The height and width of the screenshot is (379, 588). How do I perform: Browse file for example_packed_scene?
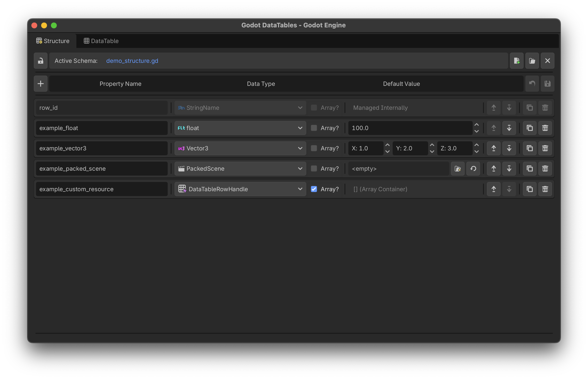458,169
